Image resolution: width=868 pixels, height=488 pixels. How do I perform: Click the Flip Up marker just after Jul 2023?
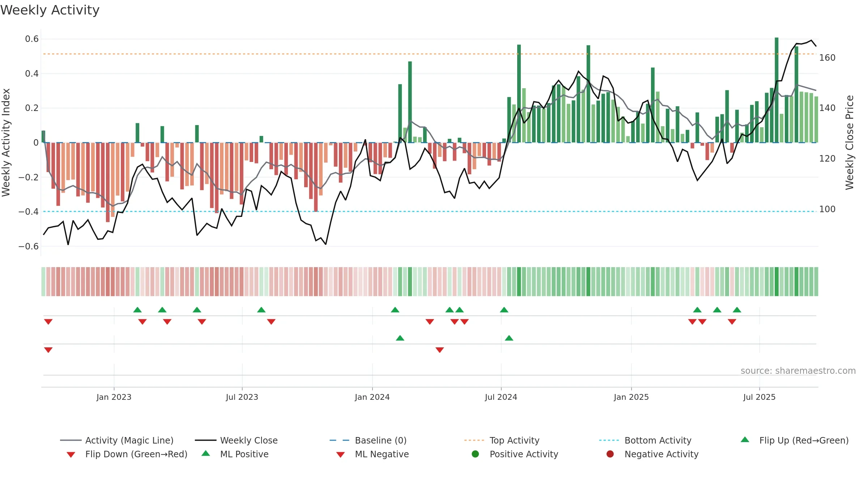(x=261, y=310)
